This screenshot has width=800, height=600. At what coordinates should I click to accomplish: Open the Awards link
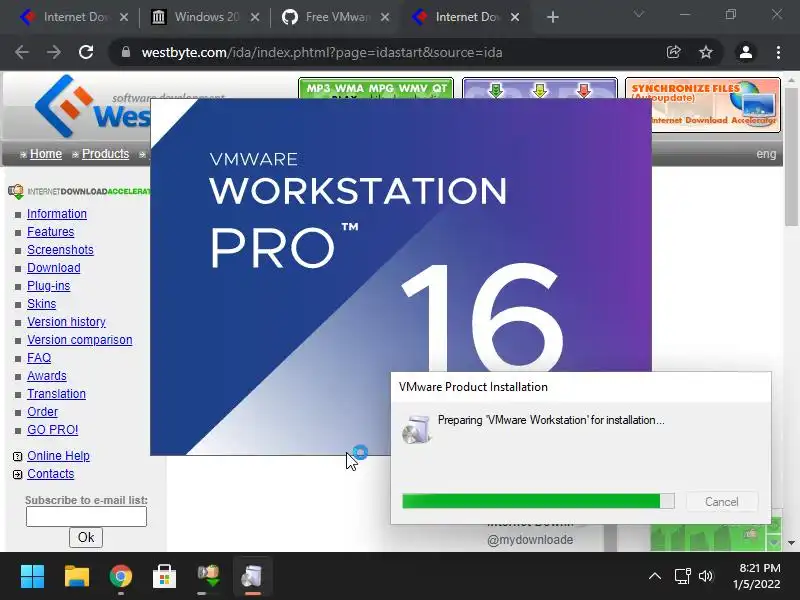(x=46, y=376)
